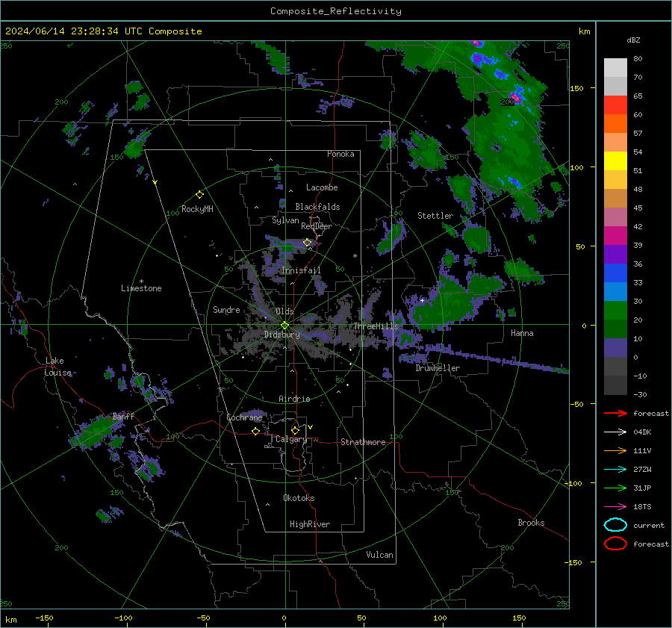Click the white 04DK arrow legend icon
This screenshot has width=672, height=628.
[x=615, y=432]
